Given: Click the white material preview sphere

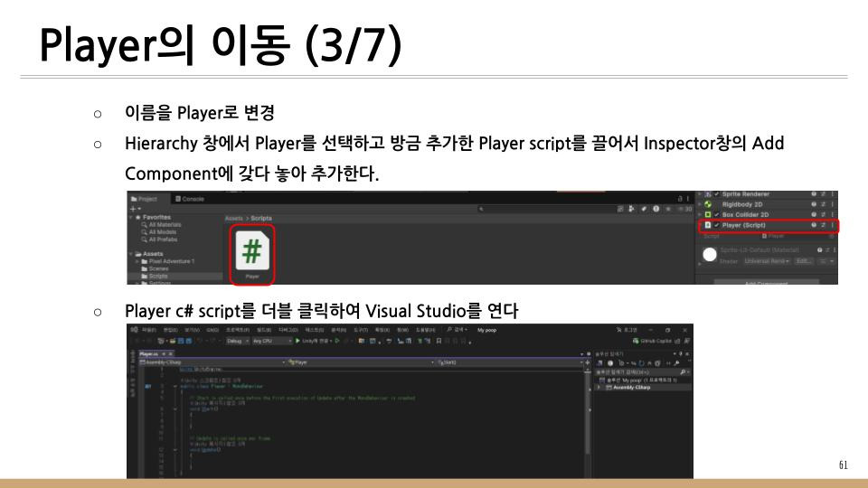Looking at the screenshot, I should (x=710, y=255).
